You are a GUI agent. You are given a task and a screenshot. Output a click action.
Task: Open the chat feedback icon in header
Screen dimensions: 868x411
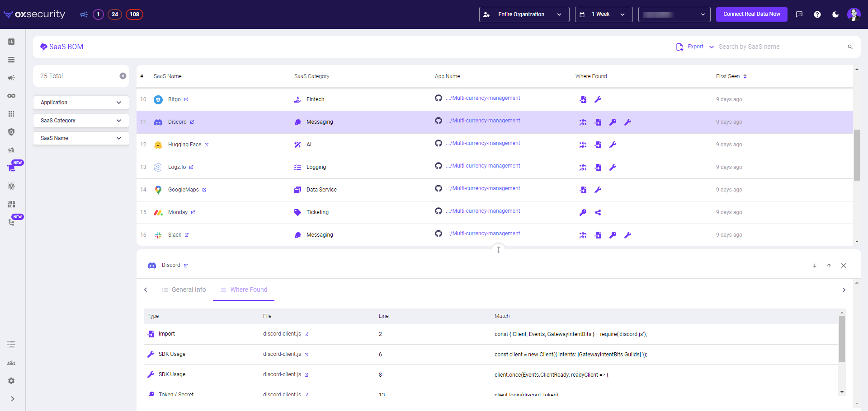tap(799, 14)
